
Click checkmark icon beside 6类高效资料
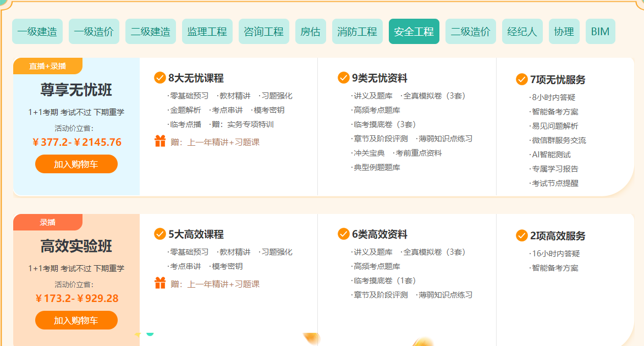point(344,234)
